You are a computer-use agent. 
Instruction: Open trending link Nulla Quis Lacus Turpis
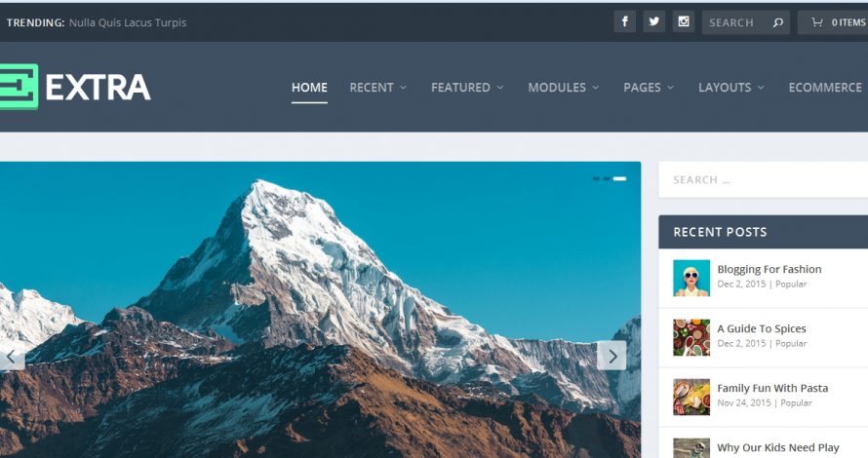pos(128,22)
